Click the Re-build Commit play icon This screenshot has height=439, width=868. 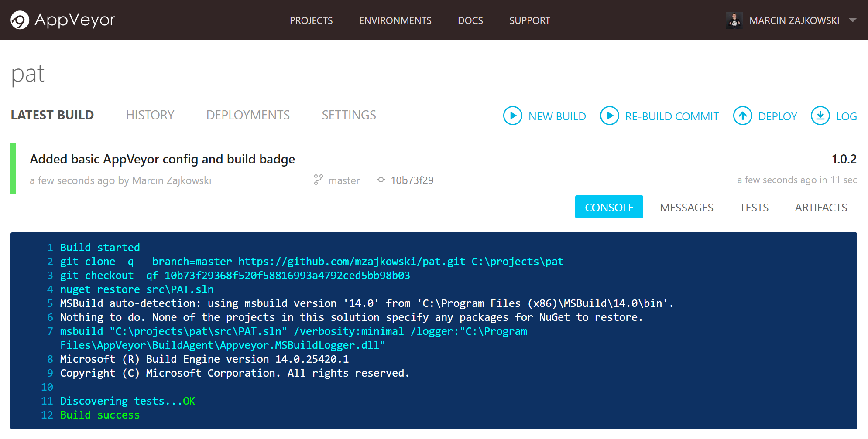(x=609, y=116)
